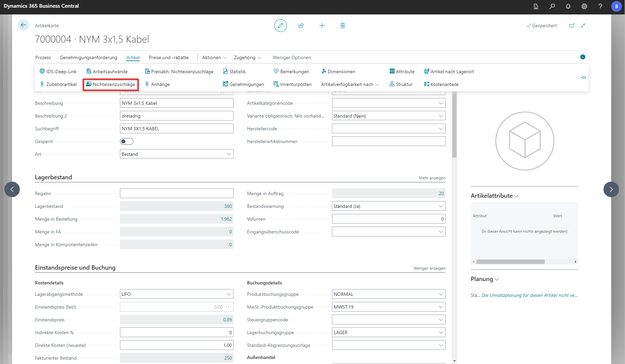Viewport: 625px width, 364px height.
Task: Click the edit pencil icon
Action: (280, 26)
